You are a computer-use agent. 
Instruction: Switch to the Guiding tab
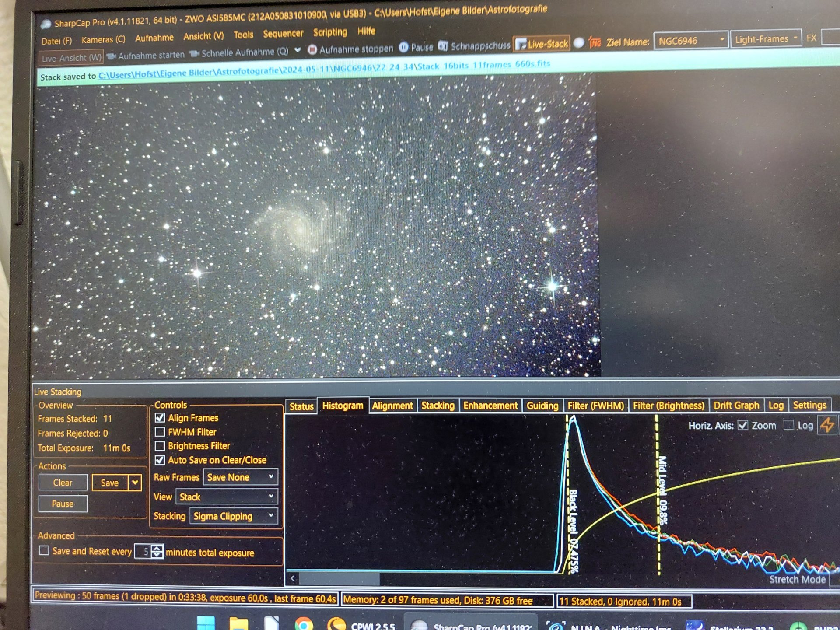pos(542,406)
